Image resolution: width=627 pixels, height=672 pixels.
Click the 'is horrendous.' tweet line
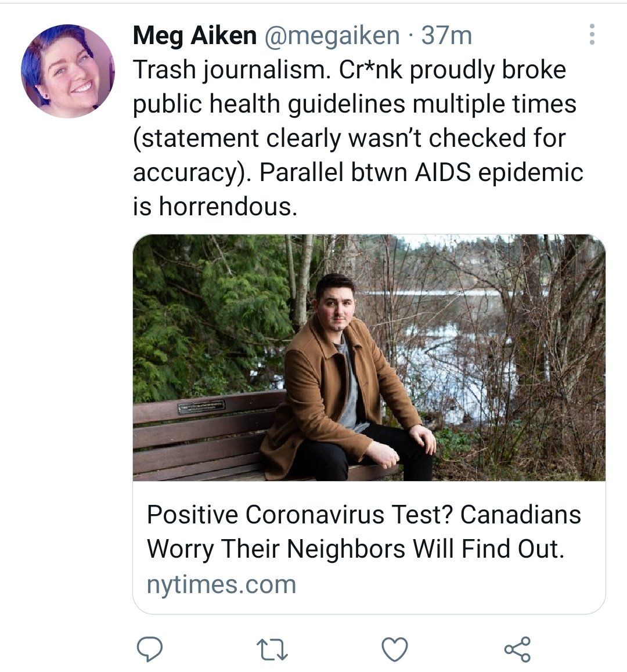point(215,207)
